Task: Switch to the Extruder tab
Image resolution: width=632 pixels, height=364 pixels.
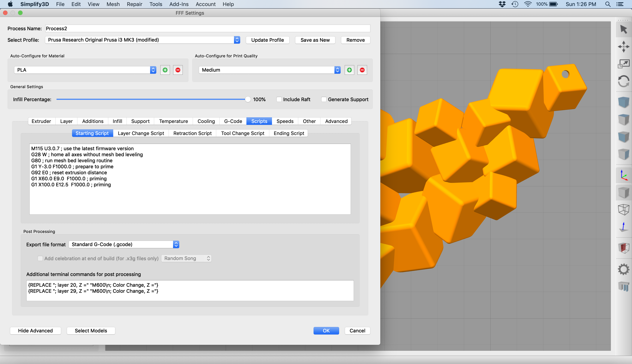Action: 41,121
